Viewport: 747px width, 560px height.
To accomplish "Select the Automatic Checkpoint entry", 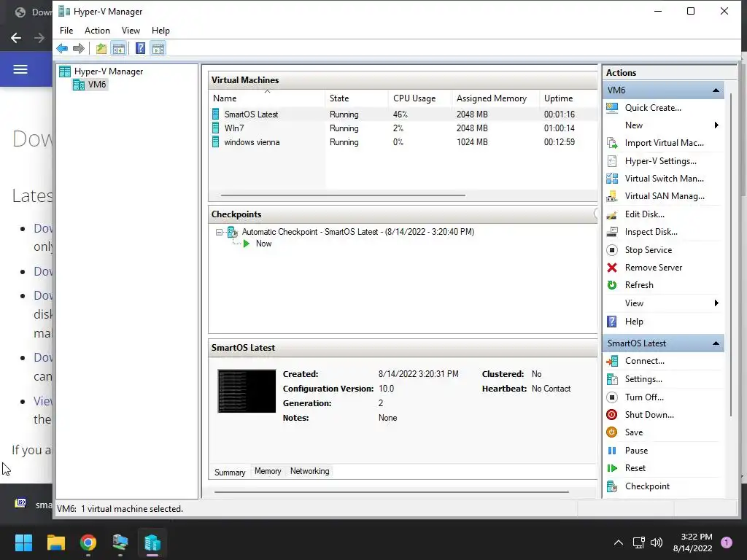I will 357,232.
